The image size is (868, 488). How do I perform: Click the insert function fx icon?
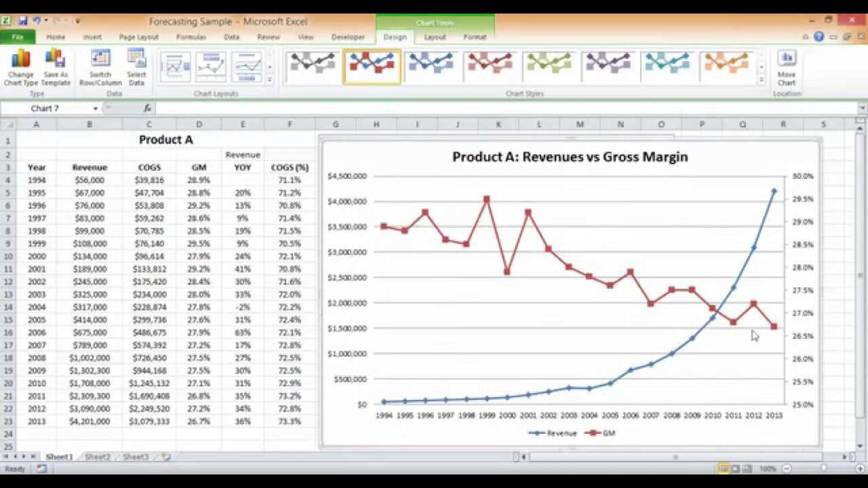(147, 108)
